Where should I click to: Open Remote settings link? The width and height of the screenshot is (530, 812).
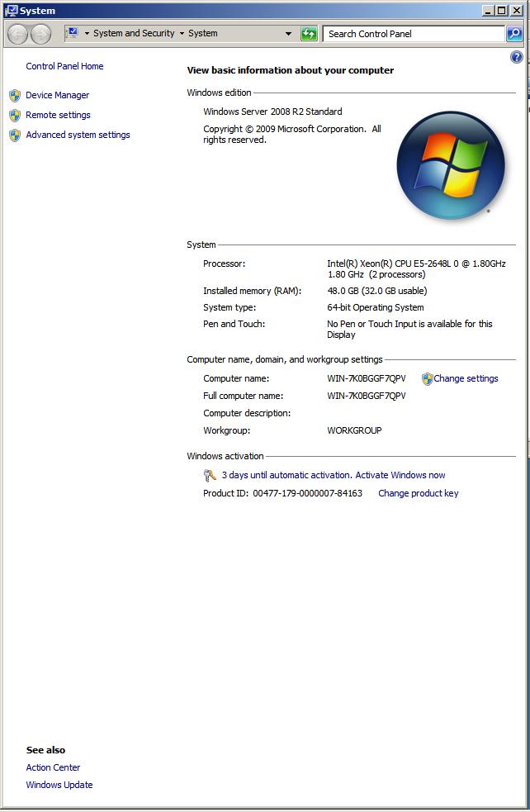pyautogui.click(x=58, y=115)
